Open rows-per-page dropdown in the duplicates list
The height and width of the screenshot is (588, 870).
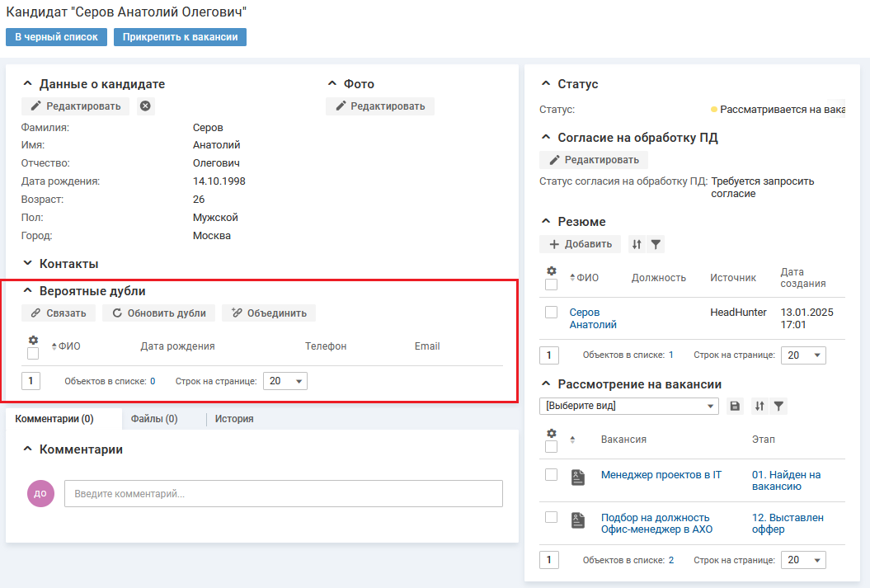(285, 381)
